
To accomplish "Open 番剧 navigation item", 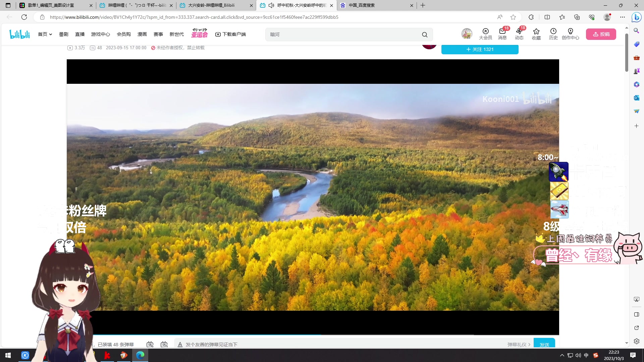I will 63,34.
